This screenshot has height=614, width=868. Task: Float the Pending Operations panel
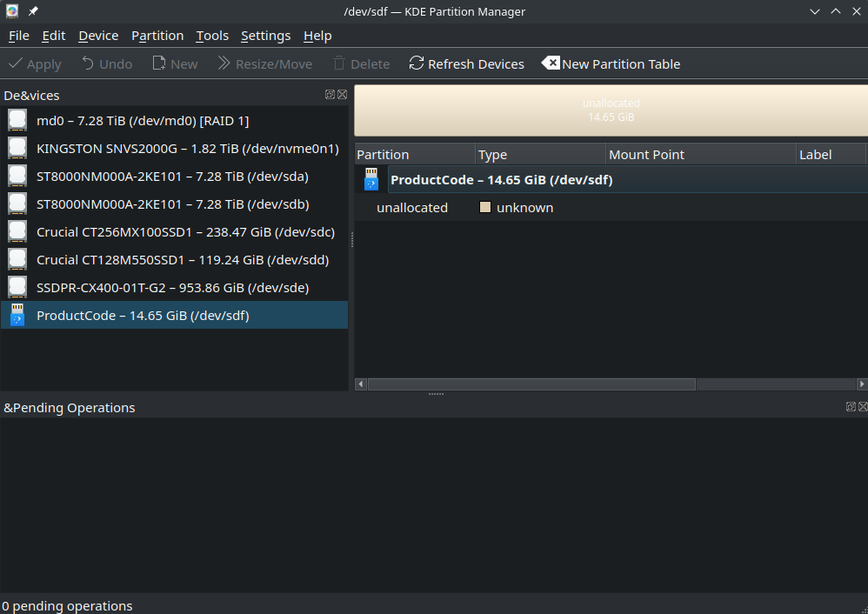[851, 407]
